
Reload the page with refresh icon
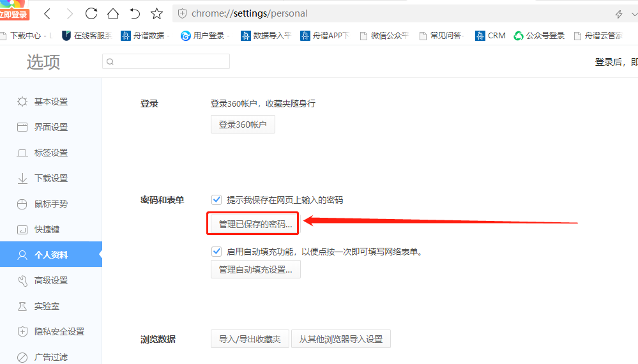[91, 13]
